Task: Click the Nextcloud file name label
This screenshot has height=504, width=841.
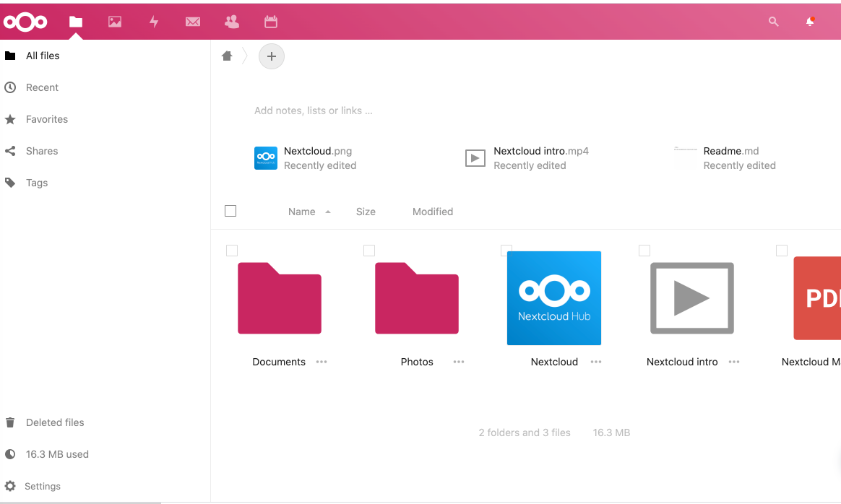Action: 554,362
